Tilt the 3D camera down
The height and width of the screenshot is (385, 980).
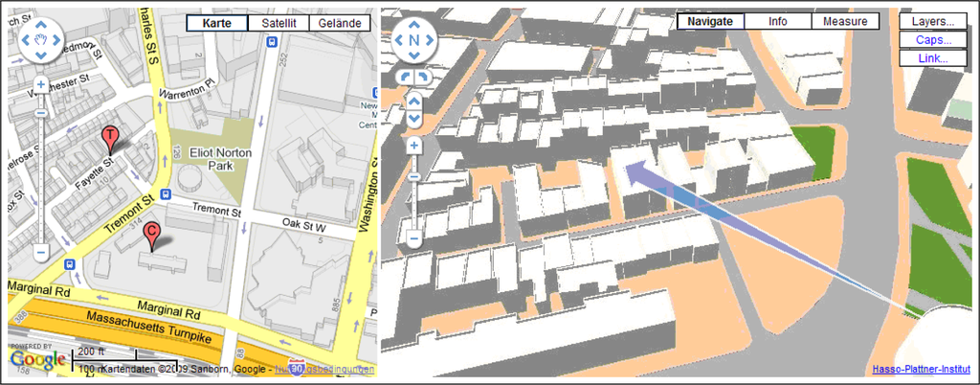pyautogui.click(x=413, y=118)
